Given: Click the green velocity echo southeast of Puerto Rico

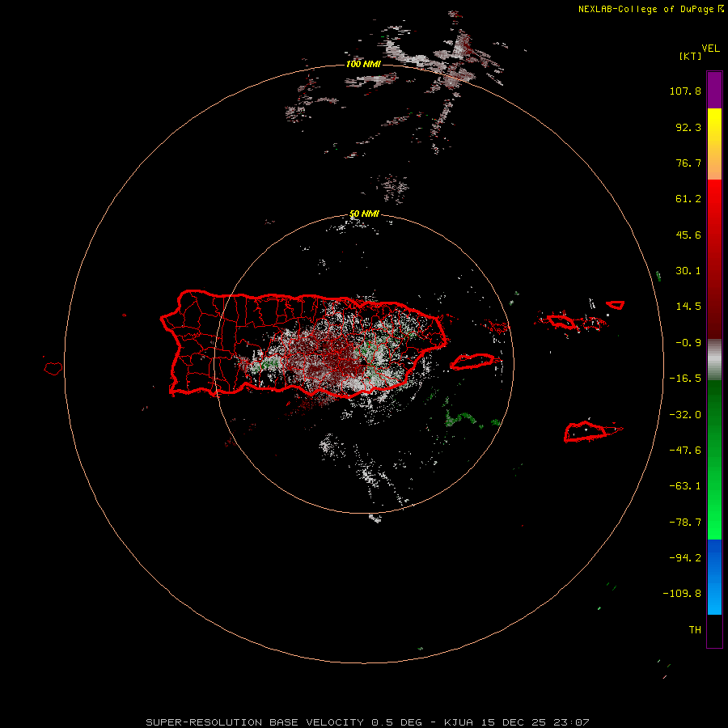Looking at the screenshot, I should pos(459,418).
